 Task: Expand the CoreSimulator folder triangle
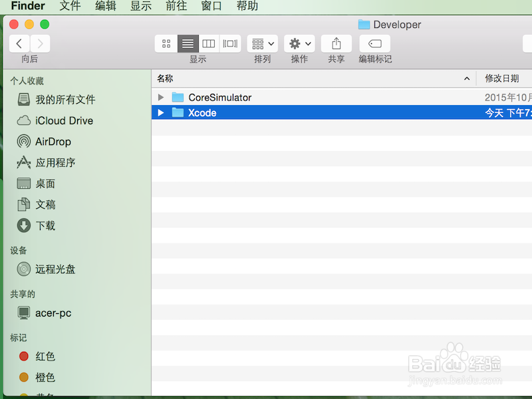161,97
